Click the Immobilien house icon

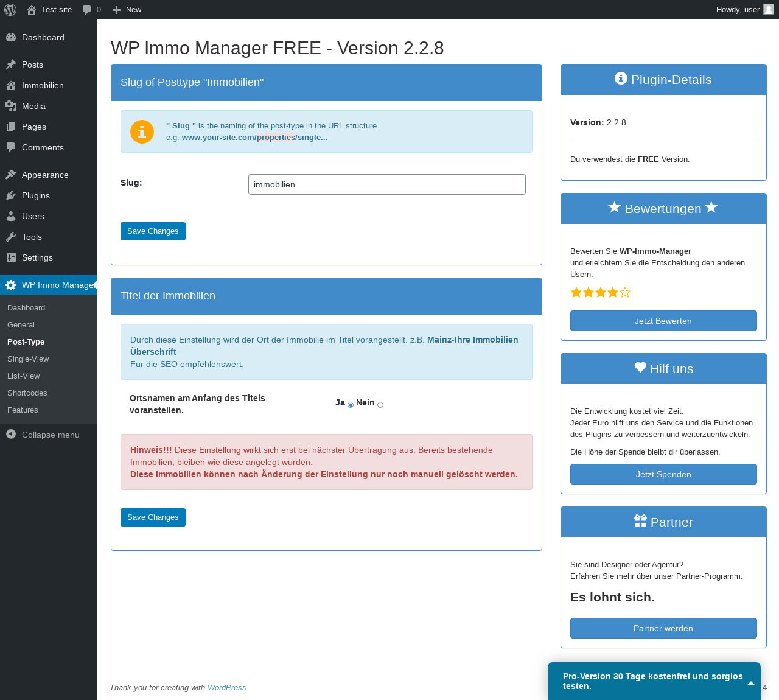tap(11, 85)
